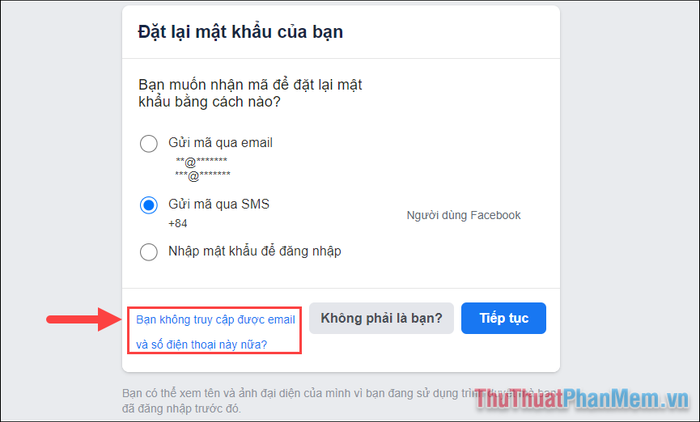
Task: Click the "Gửi mã qua email" label text
Action: (x=220, y=143)
